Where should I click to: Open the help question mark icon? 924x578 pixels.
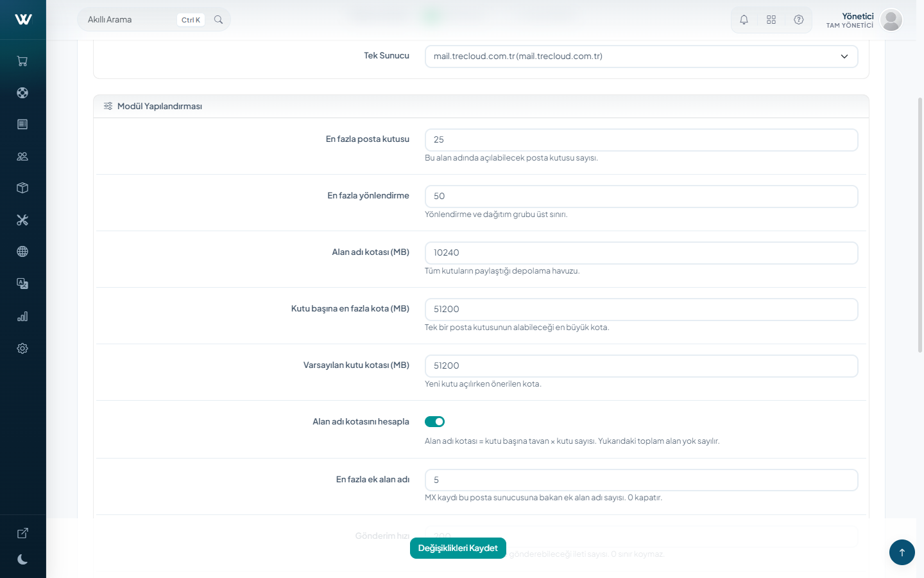point(799,20)
